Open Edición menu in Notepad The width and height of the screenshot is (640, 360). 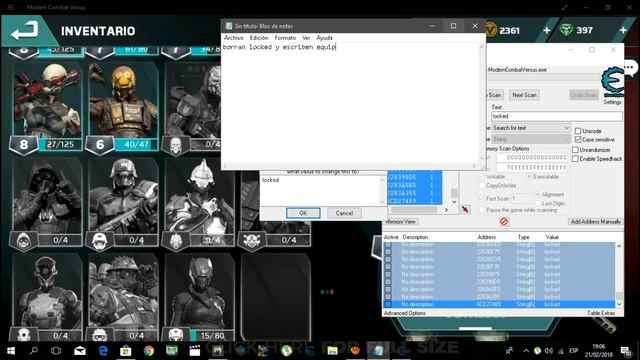click(x=259, y=38)
